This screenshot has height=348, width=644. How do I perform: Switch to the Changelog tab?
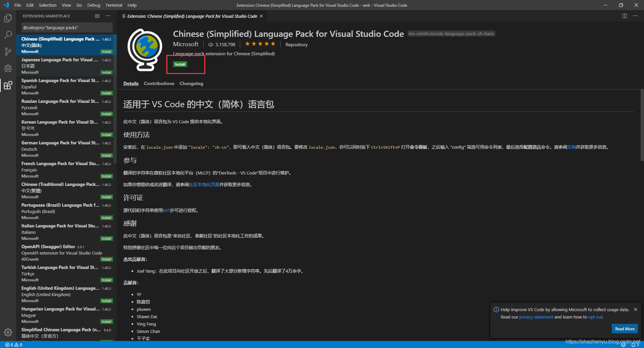point(191,83)
